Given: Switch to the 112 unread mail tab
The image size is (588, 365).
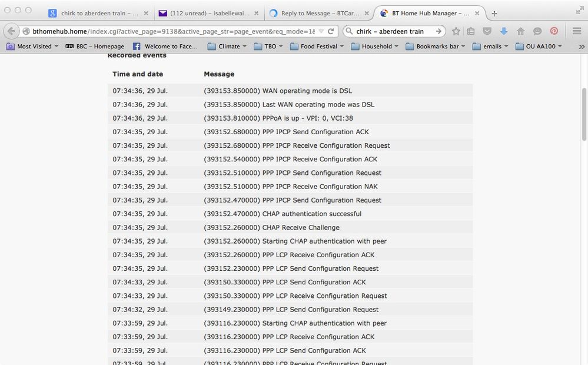Looking at the screenshot, I should point(208,13).
